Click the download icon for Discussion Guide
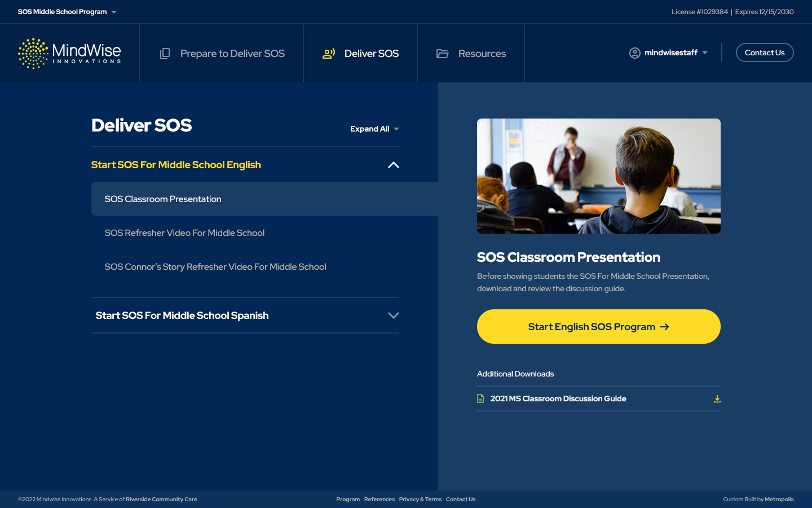The height and width of the screenshot is (508, 812). [x=717, y=398]
